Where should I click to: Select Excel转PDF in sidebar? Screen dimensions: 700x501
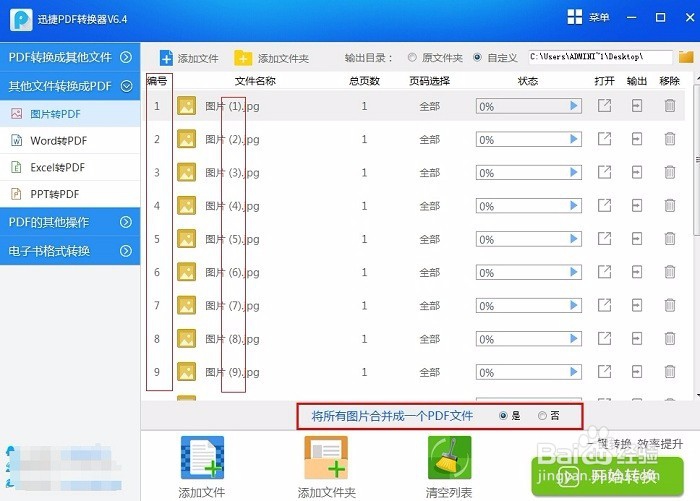point(70,167)
